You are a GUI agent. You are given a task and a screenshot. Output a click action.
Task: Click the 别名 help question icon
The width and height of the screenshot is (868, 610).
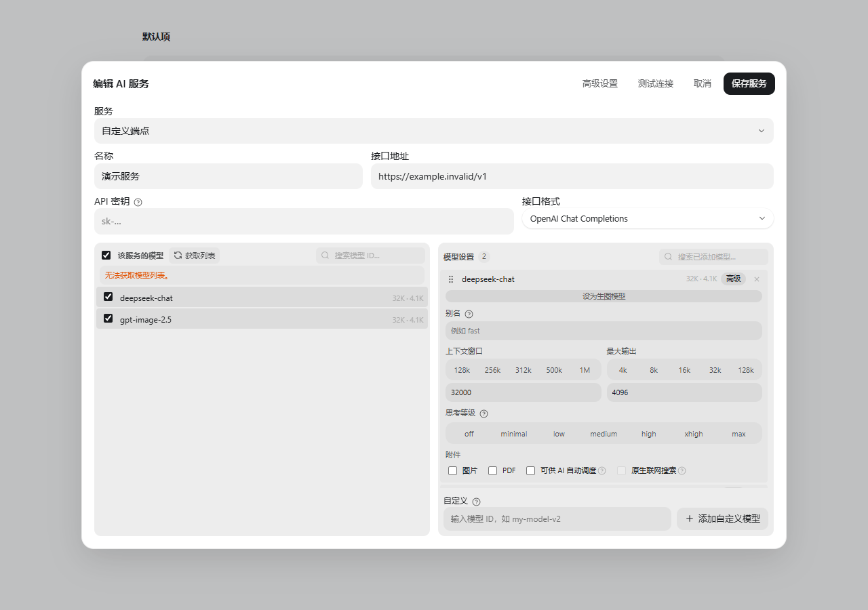(469, 314)
